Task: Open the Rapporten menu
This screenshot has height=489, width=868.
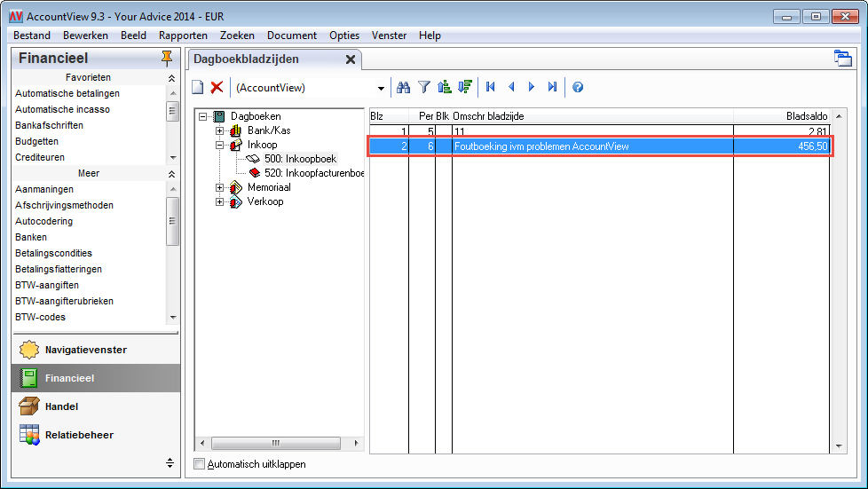Action: (183, 35)
